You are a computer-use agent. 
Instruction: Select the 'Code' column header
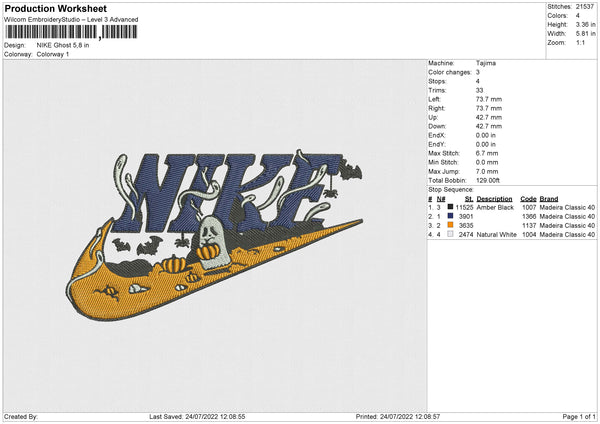point(528,199)
